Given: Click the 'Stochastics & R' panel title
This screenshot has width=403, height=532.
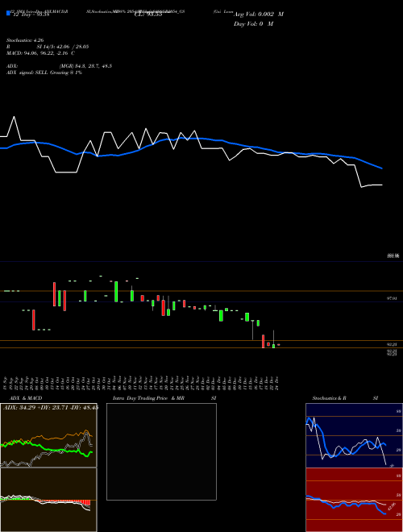Looking at the screenshot, I should pyautogui.click(x=330, y=398).
